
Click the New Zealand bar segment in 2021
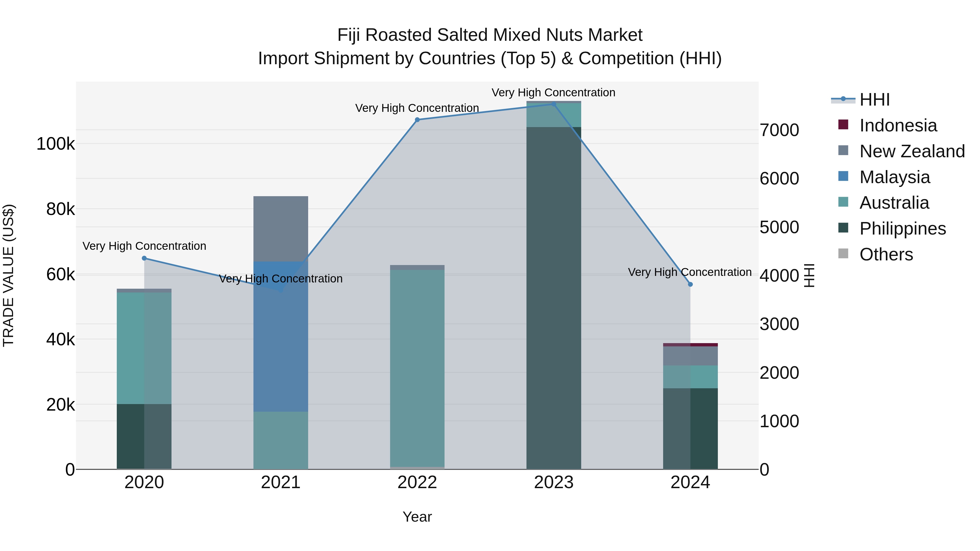click(281, 229)
